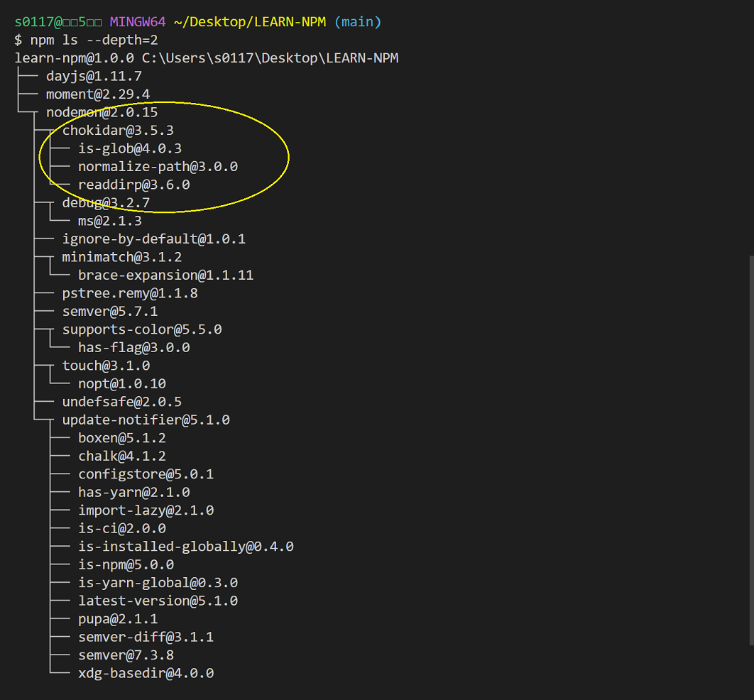The width and height of the screenshot is (754, 700).
Task: Click boxen@5.1.2 dependency
Action: [121, 439]
